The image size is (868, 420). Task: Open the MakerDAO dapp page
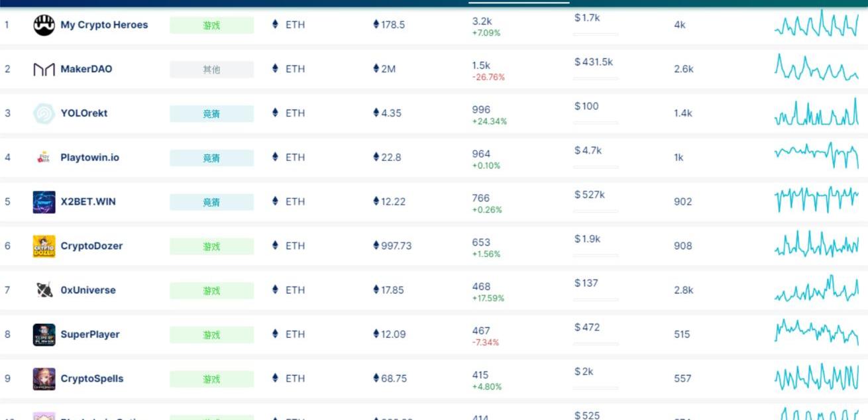pyautogui.click(x=86, y=69)
